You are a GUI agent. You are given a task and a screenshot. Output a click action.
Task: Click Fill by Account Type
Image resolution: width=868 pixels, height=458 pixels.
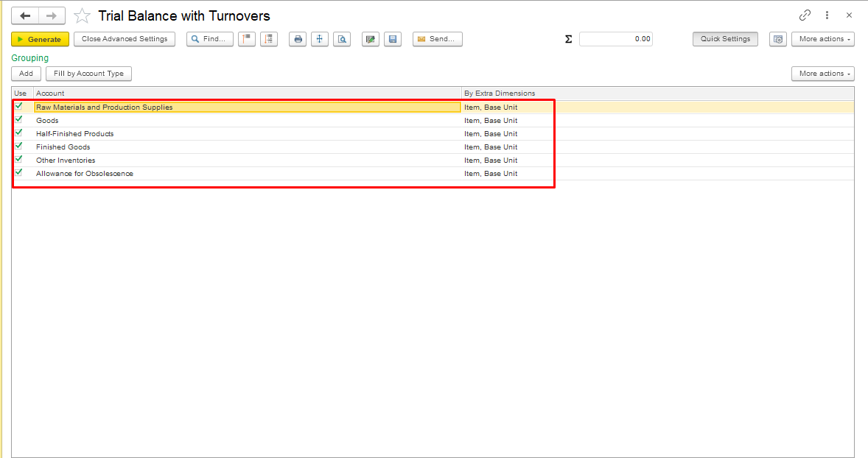(x=88, y=74)
